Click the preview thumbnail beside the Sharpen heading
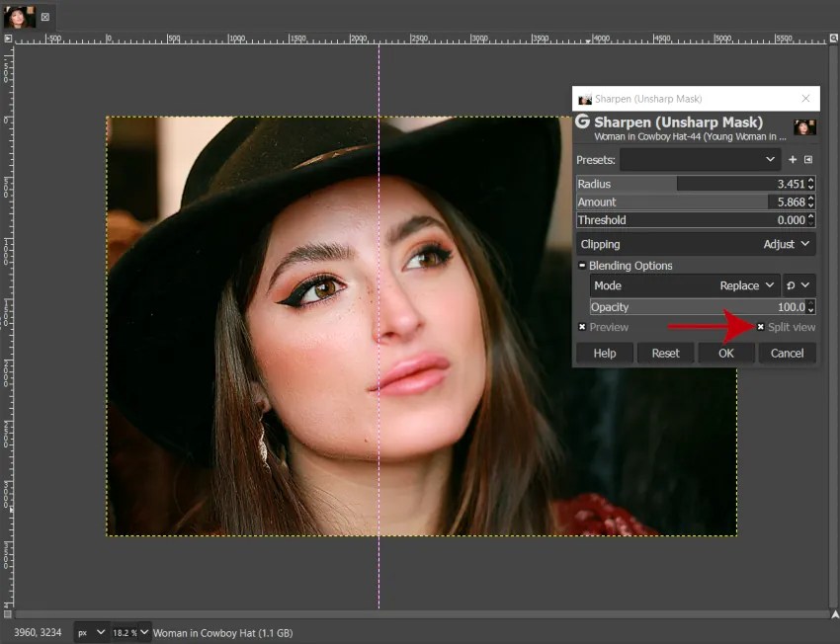The image size is (840, 644). point(804,128)
